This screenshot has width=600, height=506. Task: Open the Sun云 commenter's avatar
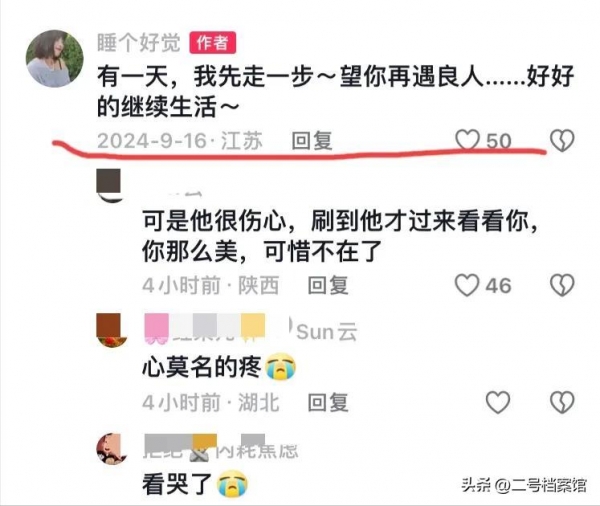(111, 330)
